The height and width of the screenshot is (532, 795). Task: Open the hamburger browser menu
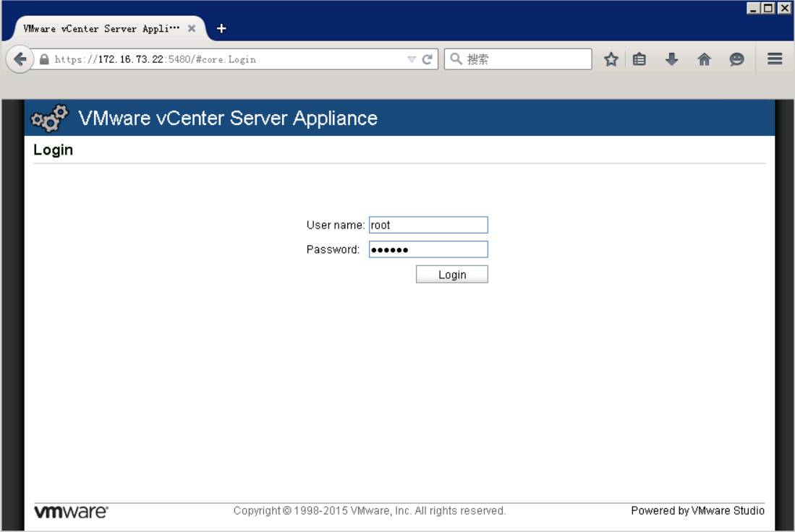[x=775, y=59]
